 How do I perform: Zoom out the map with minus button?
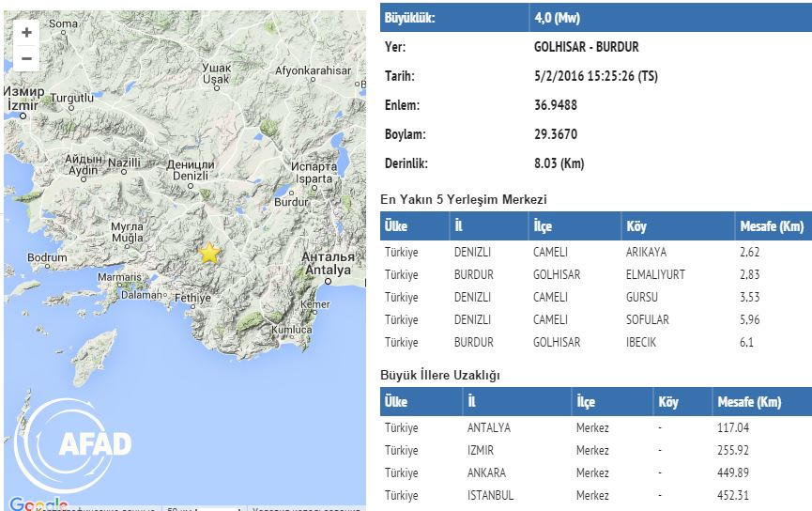[26, 58]
